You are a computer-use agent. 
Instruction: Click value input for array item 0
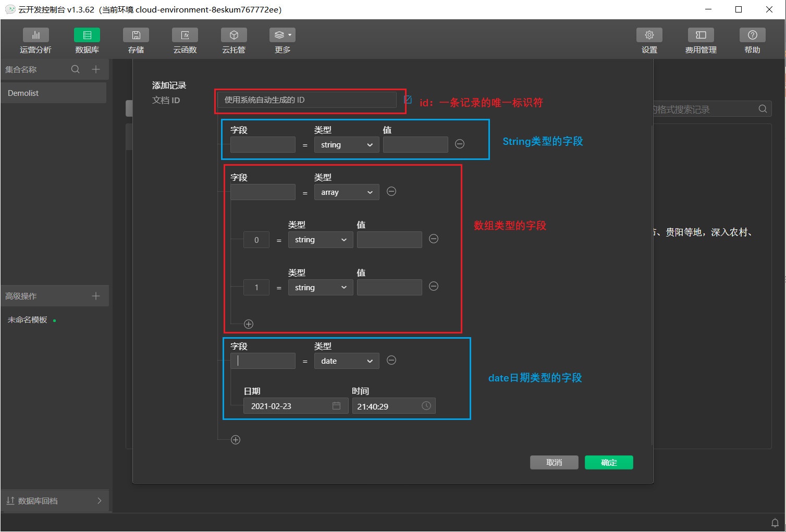(x=389, y=240)
